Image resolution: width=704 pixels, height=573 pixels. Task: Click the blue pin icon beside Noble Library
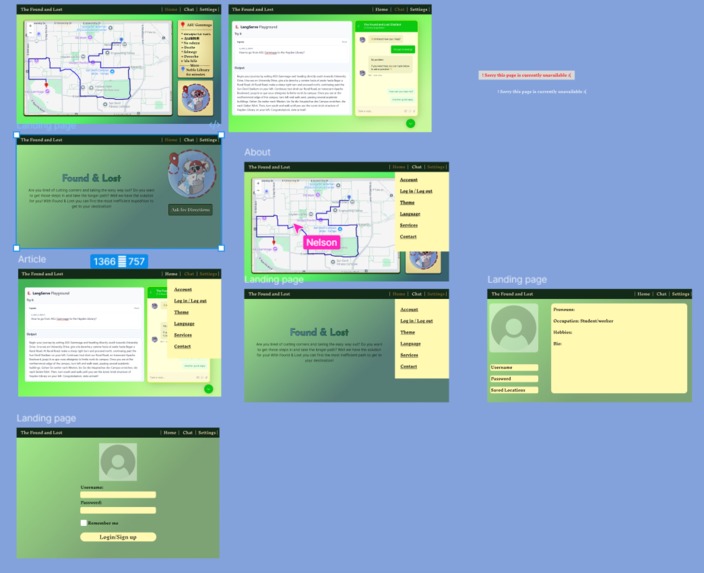coord(183,69)
